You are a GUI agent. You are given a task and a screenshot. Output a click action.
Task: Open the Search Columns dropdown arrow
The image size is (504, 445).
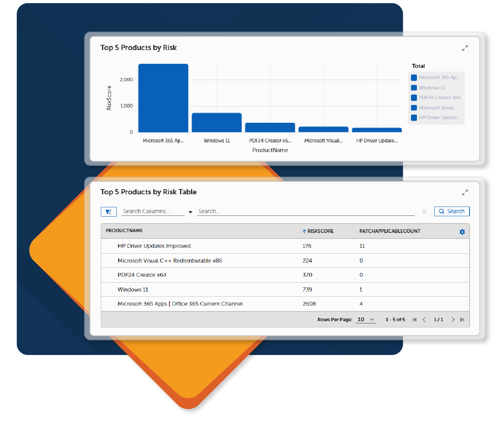[x=190, y=212]
